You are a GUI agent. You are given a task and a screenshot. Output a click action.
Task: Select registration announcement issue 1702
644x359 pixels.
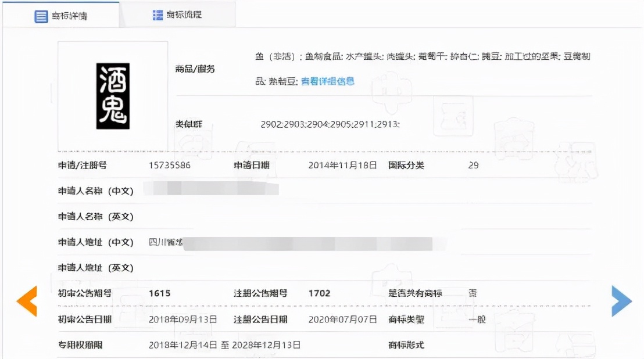[x=320, y=293]
